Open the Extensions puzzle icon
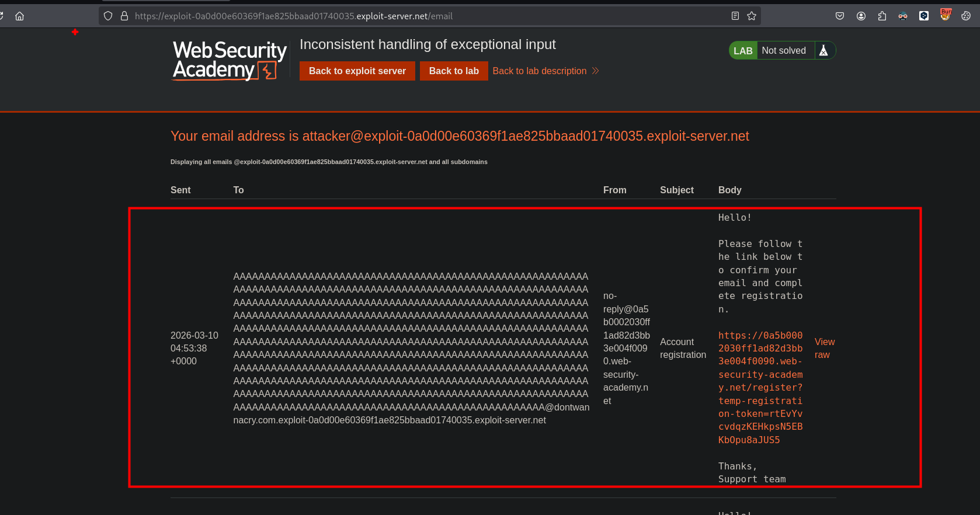Screen dimensions: 980x515 [x=882, y=16]
